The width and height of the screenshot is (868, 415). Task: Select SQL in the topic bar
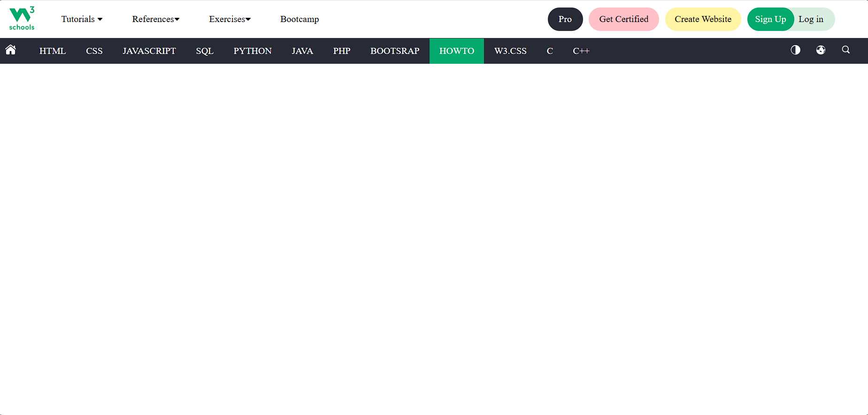coord(205,51)
